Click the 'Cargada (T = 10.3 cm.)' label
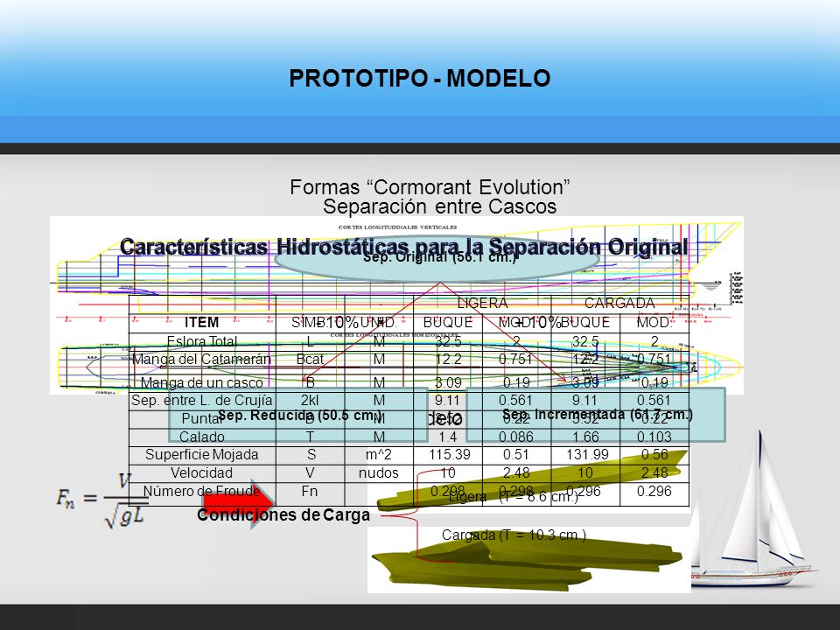The image size is (840, 630). [x=514, y=535]
